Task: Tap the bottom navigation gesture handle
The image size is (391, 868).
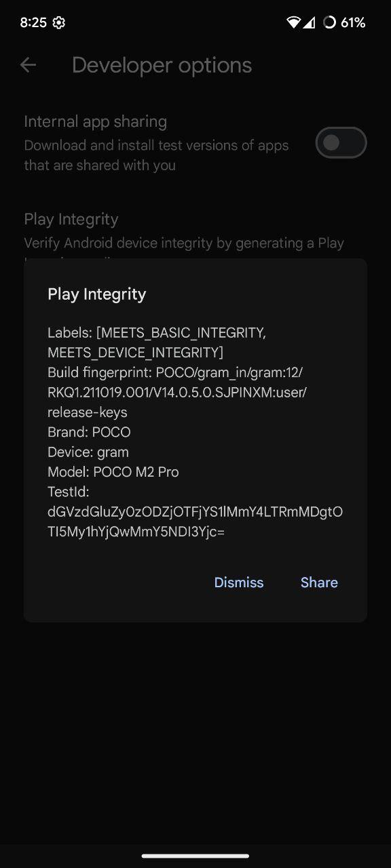Action: [x=195, y=856]
